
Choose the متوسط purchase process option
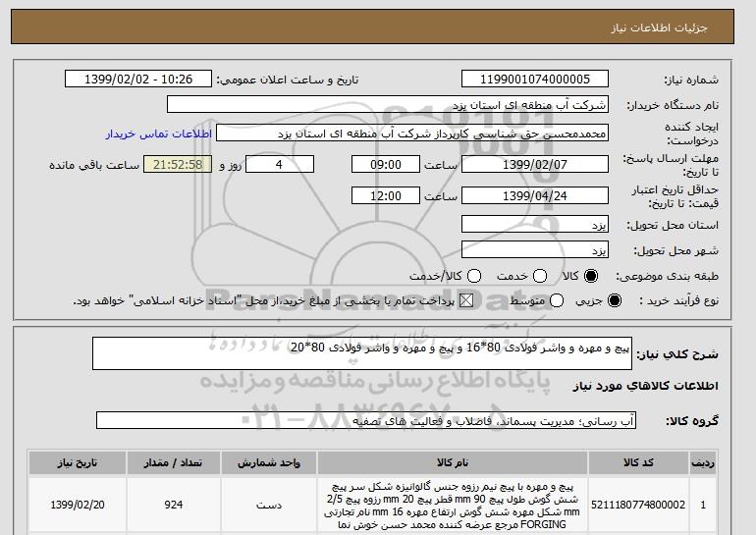click(x=557, y=300)
